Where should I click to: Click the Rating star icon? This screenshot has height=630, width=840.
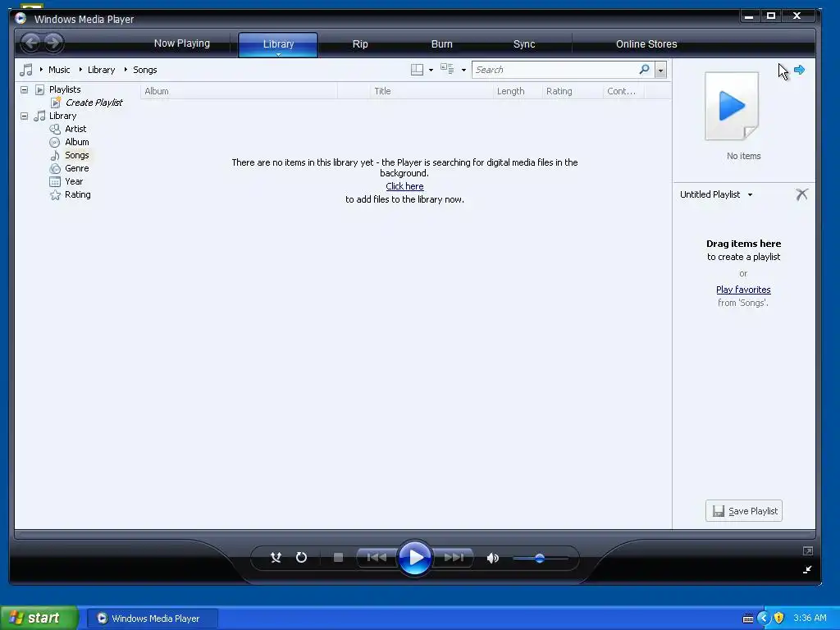(x=55, y=195)
